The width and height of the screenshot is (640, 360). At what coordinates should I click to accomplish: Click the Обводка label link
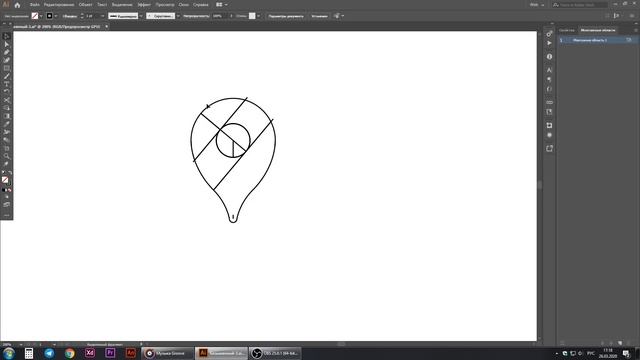[70, 16]
